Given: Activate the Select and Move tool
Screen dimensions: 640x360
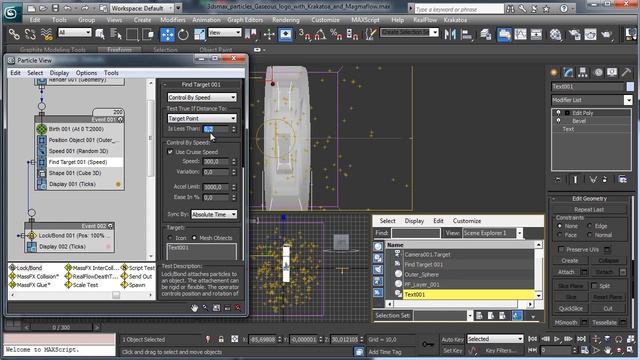Looking at the screenshot, I should coord(167,35).
